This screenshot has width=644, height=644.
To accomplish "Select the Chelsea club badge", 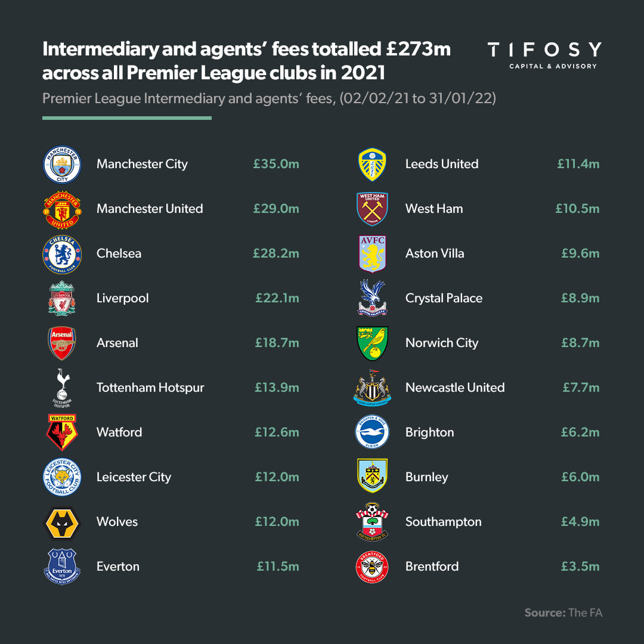I will tap(62, 254).
